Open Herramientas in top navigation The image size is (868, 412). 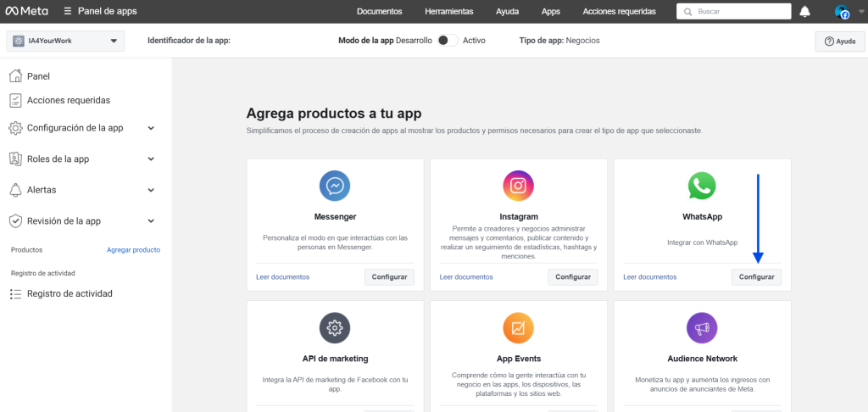point(449,11)
